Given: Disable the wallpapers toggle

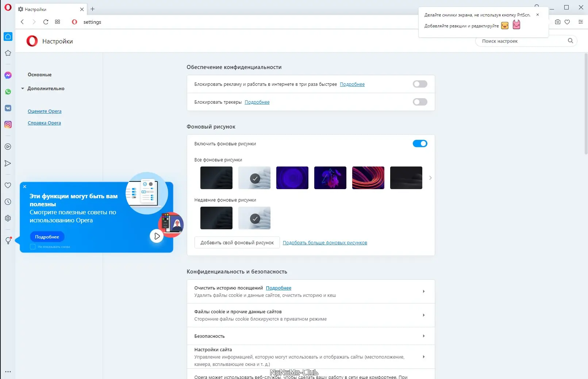Looking at the screenshot, I should tap(420, 143).
